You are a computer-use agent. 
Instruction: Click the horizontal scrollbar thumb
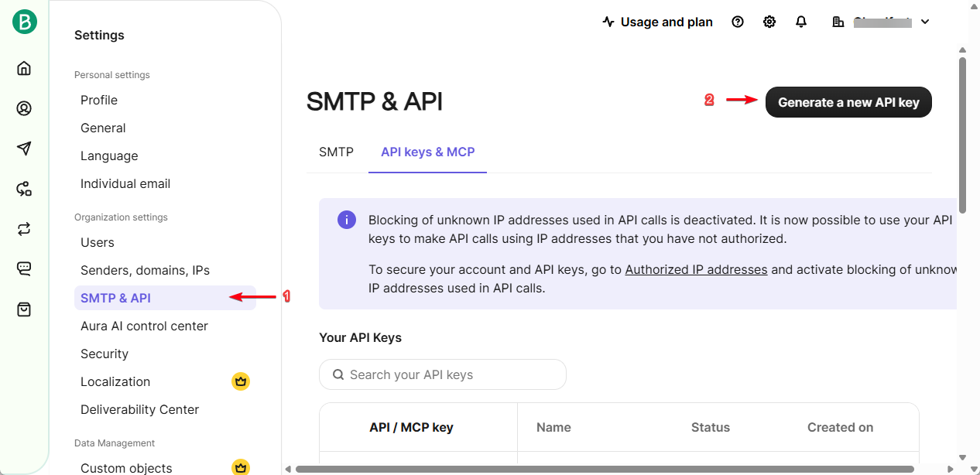pyautogui.click(x=603, y=469)
